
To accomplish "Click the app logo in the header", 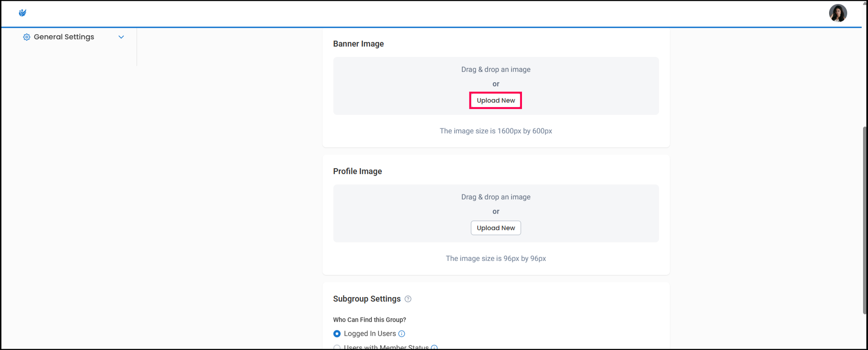I will click(x=22, y=13).
